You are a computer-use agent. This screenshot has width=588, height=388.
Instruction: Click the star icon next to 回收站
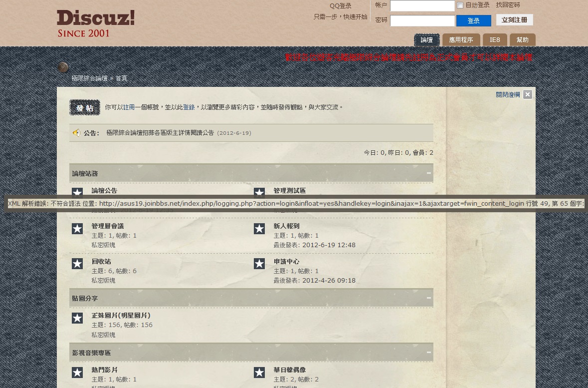pos(77,264)
